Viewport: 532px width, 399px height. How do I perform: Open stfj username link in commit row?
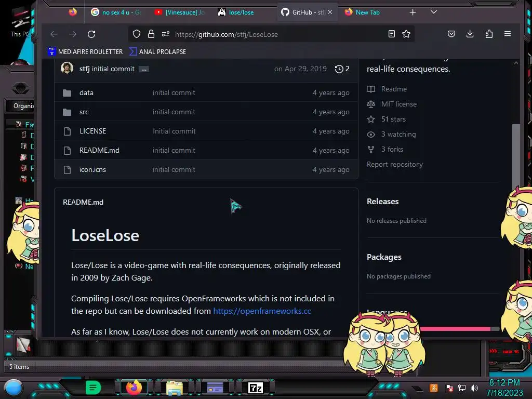(x=85, y=69)
